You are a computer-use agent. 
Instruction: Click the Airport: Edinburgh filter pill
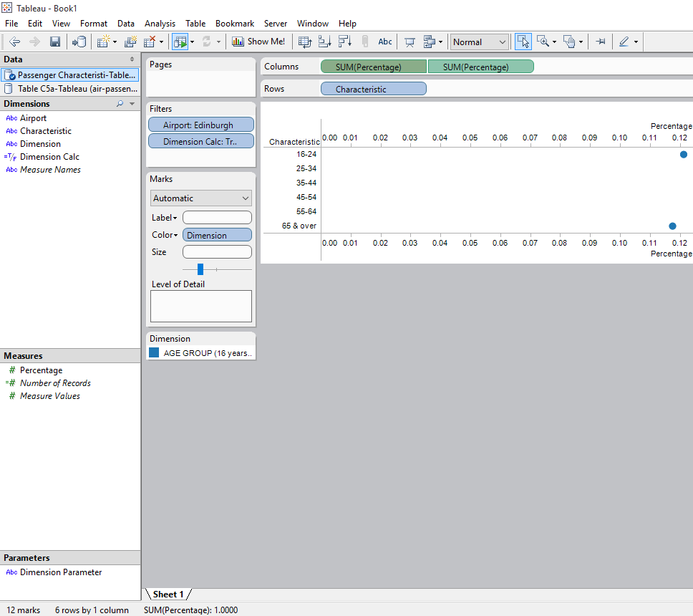[201, 125]
